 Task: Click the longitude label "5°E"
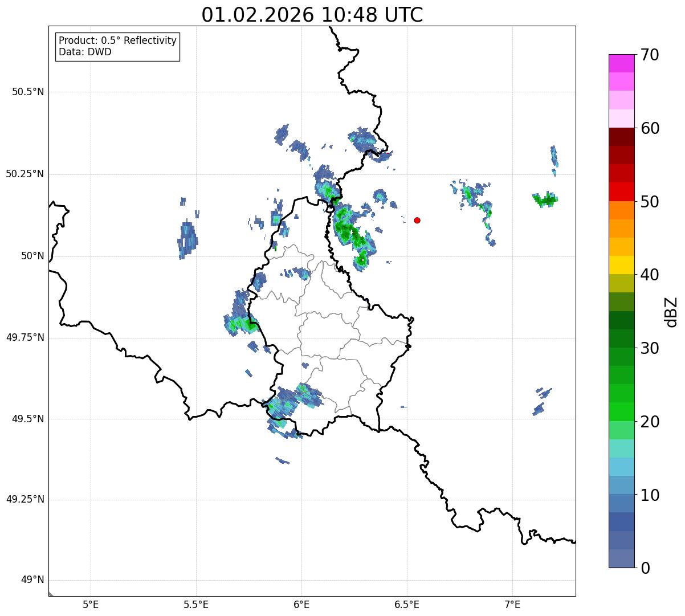91,605
